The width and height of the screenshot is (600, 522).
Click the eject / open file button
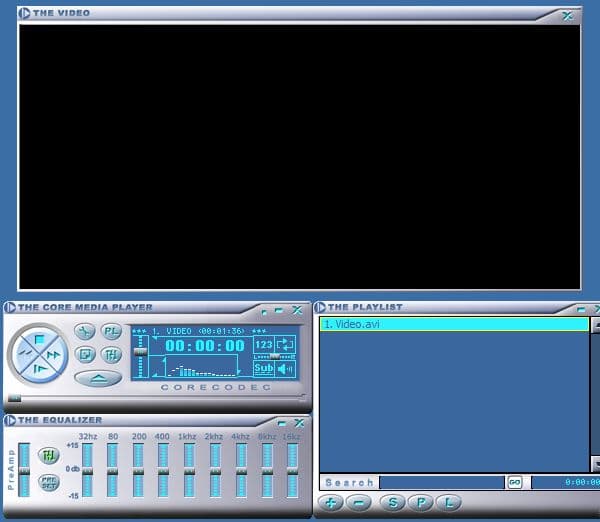click(x=98, y=379)
